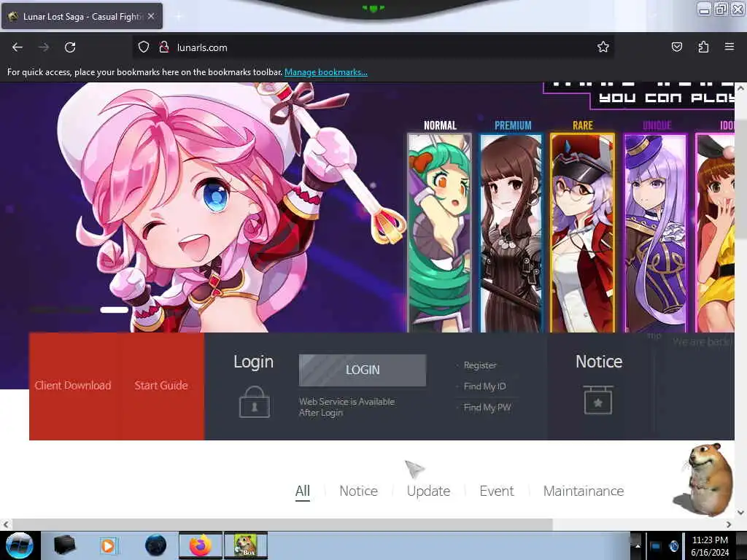Image resolution: width=747 pixels, height=560 pixels.
Task: Select the PREMIUM hero card
Action: click(x=511, y=233)
